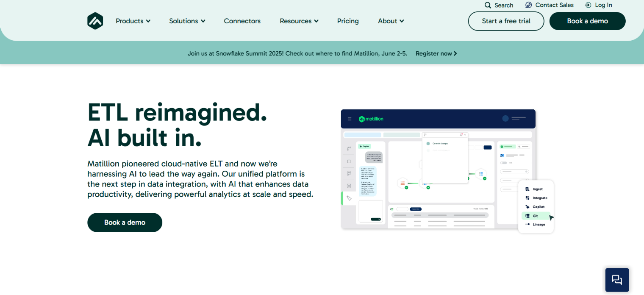Expand the Solutions menu
This screenshot has width=644, height=295.
187,21
